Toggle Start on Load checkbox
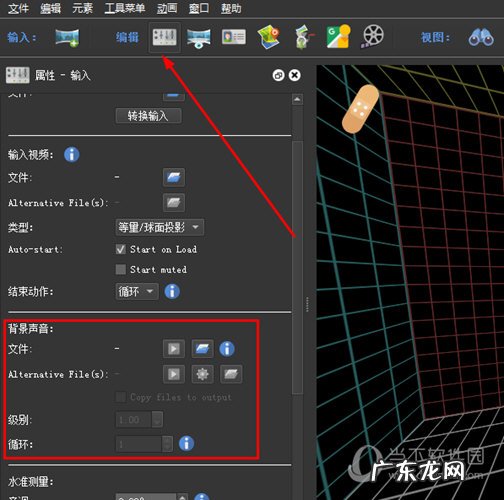The height and width of the screenshot is (500, 504). 121,249
